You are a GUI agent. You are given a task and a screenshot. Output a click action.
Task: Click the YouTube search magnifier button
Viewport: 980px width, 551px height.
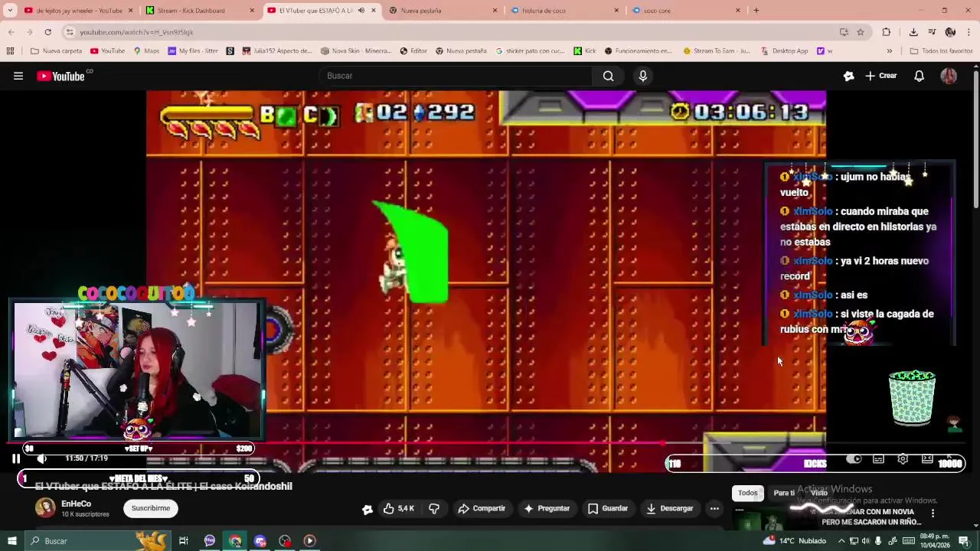608,76
